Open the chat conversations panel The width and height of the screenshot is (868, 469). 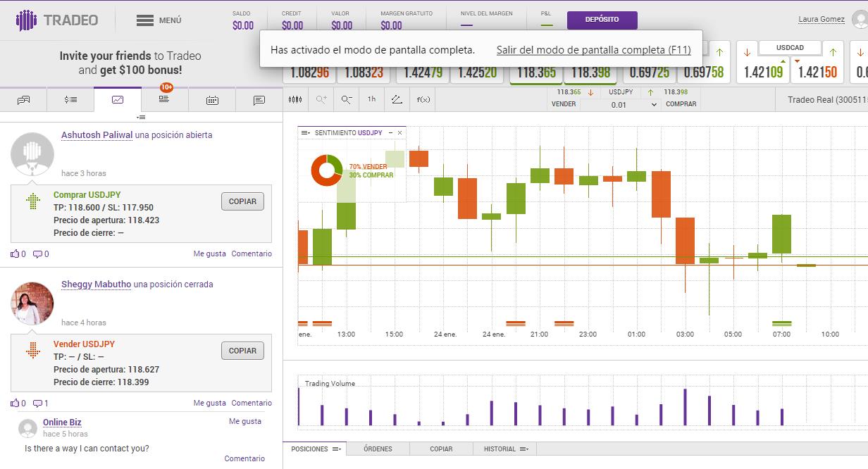24,99
